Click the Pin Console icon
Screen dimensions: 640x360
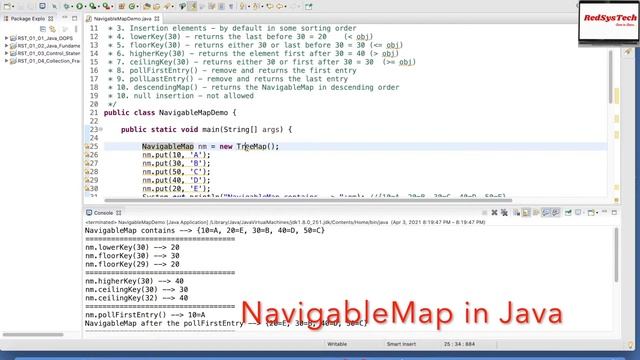pyautogui.click(x=568, y=213)
